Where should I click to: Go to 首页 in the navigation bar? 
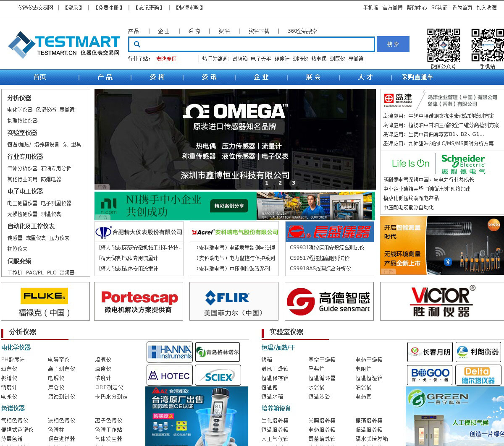pos(40,77)
